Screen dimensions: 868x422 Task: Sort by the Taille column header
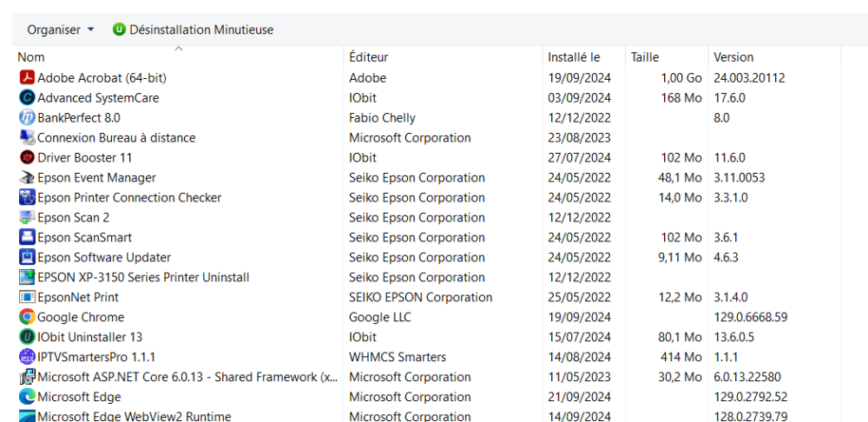[645, 57]
